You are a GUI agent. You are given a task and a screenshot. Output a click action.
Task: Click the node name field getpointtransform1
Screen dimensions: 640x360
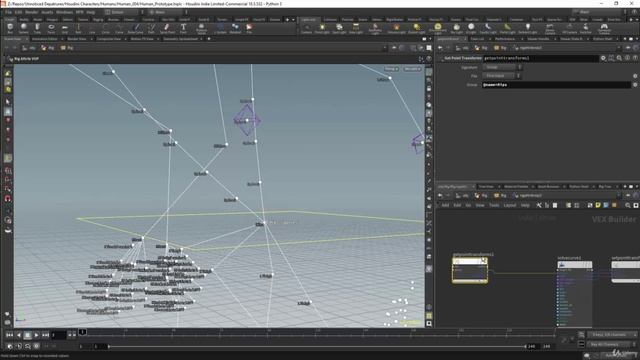coord(540,58)
